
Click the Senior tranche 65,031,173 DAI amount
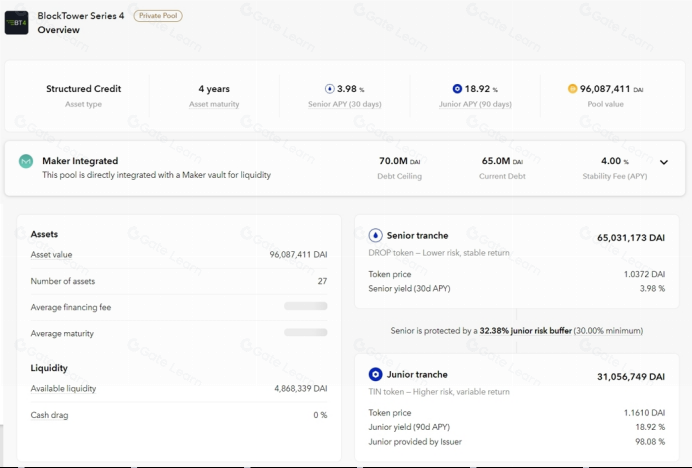631,238
